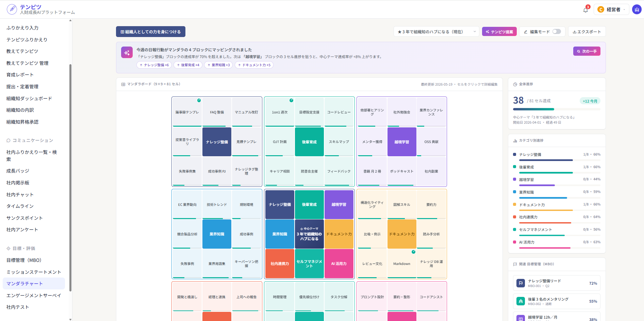Click checkmark on 議事録テンプレ cell
The width and height of the screenshot is (644, 321).
[x=199, y=100]
